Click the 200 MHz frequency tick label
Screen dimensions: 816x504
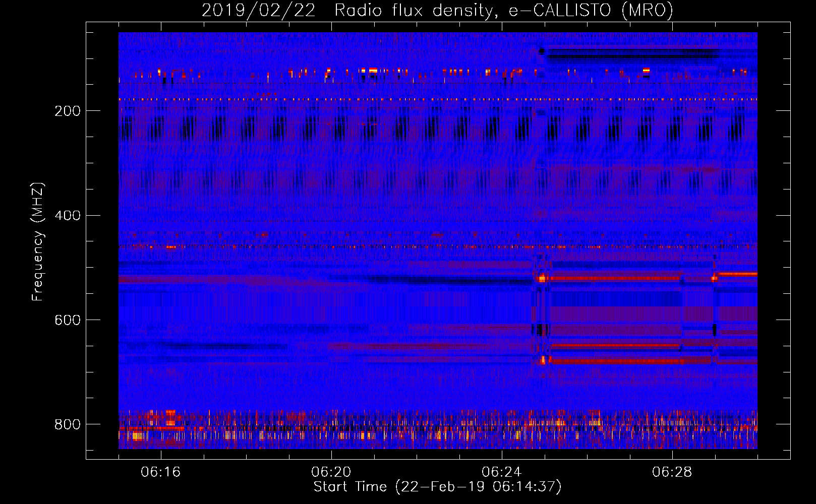[67, 111]
